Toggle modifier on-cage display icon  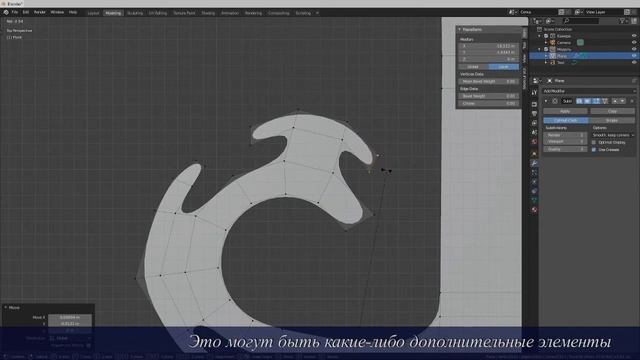click(x=604, y=101)
